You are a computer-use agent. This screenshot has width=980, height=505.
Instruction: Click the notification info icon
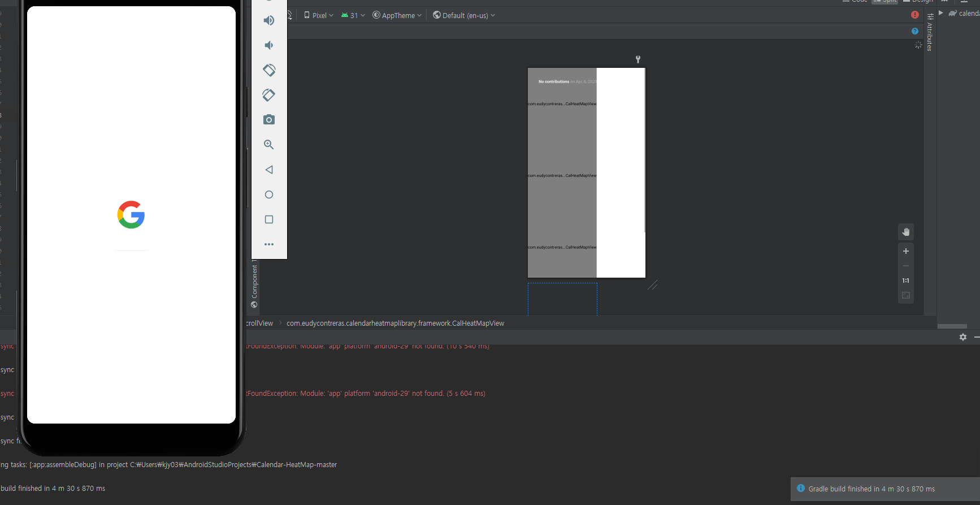click(x=801, y=488)
